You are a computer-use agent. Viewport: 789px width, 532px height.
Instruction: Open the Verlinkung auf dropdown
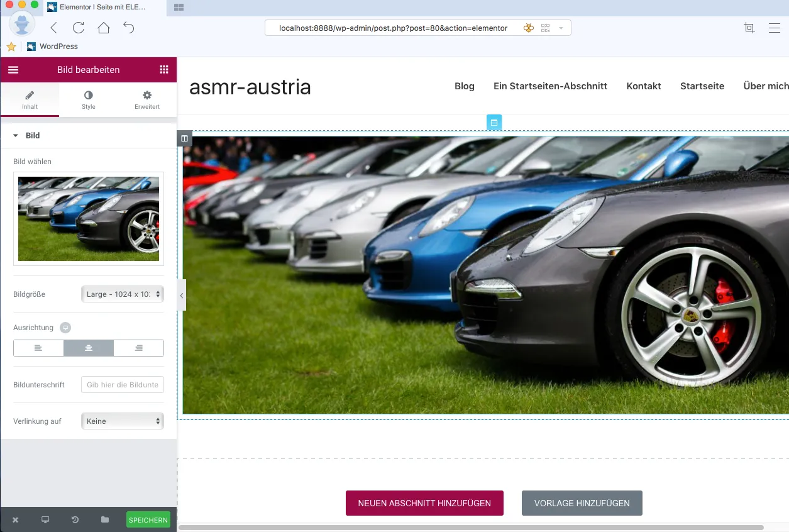pos(123,421)
